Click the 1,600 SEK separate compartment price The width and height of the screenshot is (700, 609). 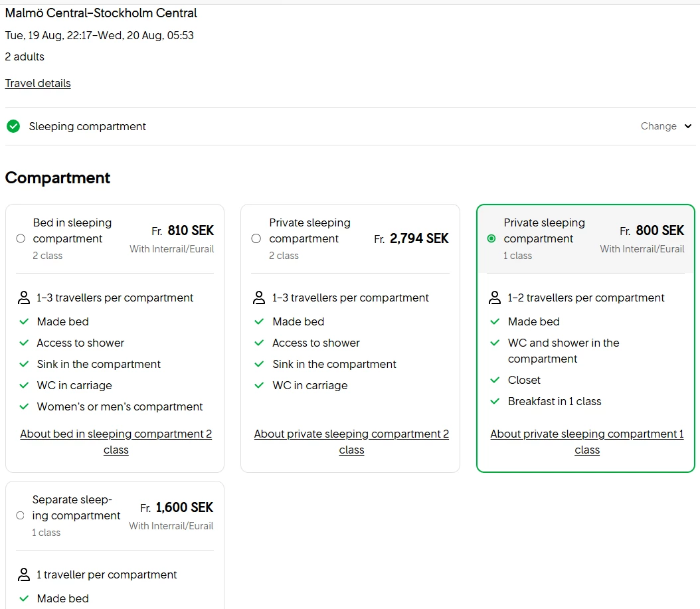coord(184,507)
